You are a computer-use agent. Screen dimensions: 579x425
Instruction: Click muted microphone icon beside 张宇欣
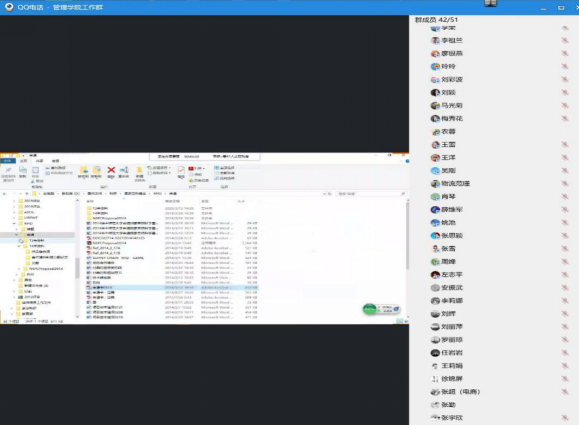pos(565,418)
